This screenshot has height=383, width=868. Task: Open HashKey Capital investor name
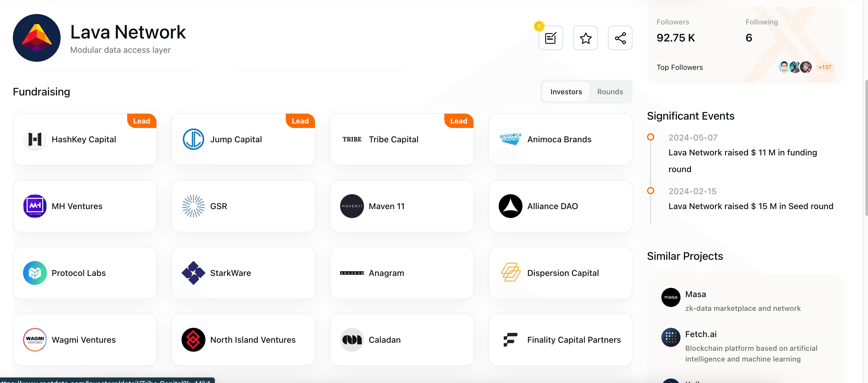click(84, 139)
